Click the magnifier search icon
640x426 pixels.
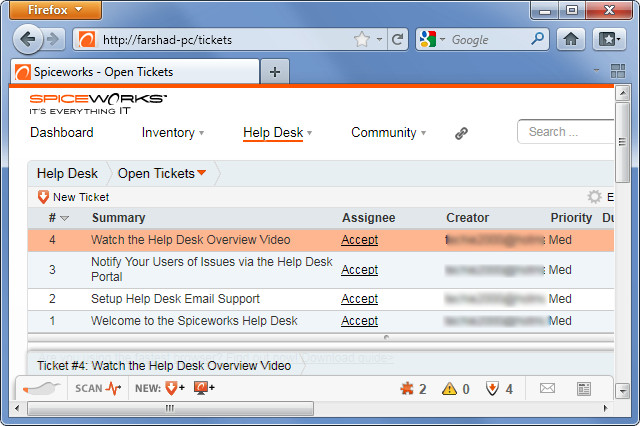(538, 39)
